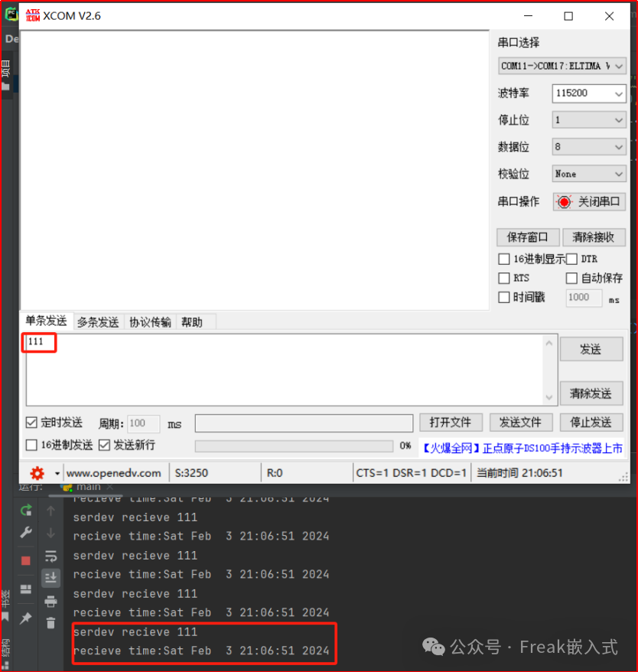
Task: Open the 协议传输 tab
Action: click(x=150, y=322)
